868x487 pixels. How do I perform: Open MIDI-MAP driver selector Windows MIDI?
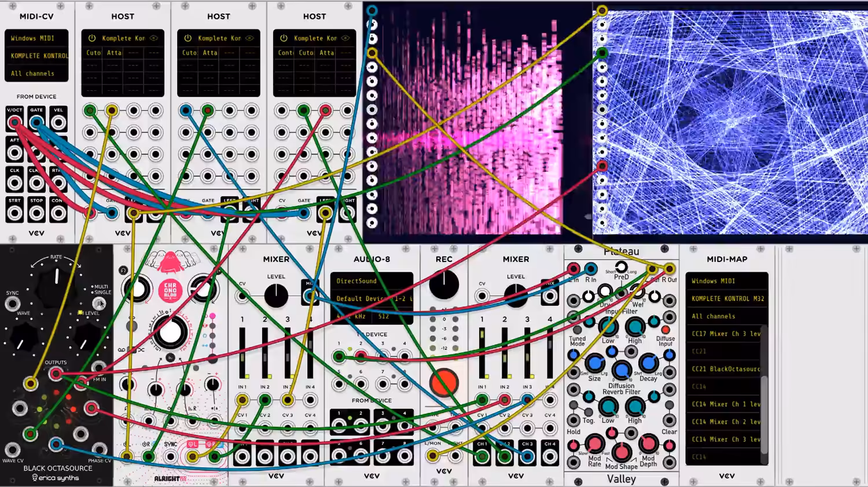click(x=727, y=281)
